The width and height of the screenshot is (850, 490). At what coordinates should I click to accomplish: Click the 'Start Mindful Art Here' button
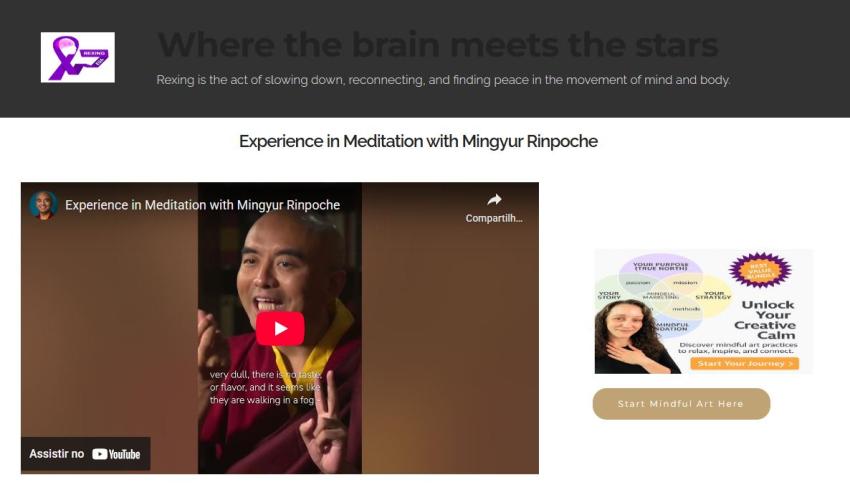(x=681, y=404)
